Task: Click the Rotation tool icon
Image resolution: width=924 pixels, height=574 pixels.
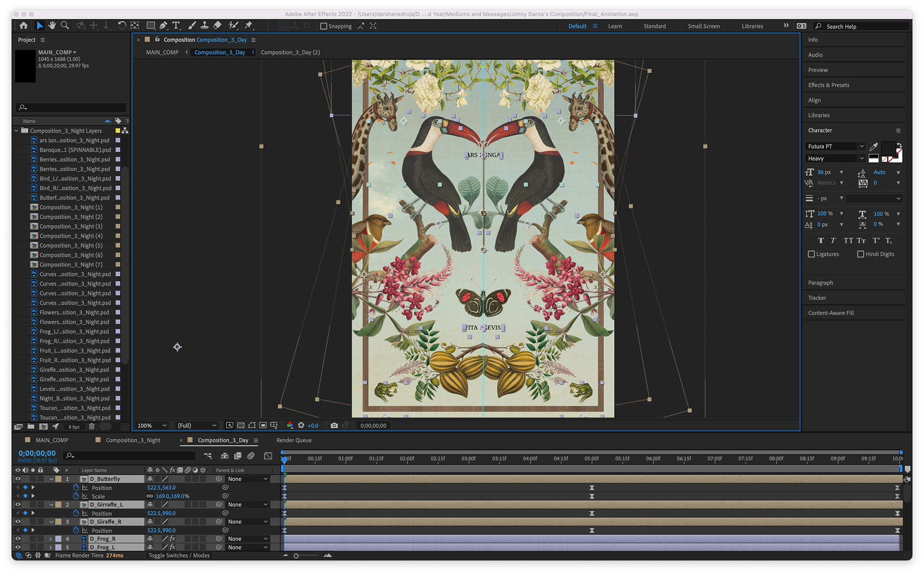Action: (x=122, y=26)
